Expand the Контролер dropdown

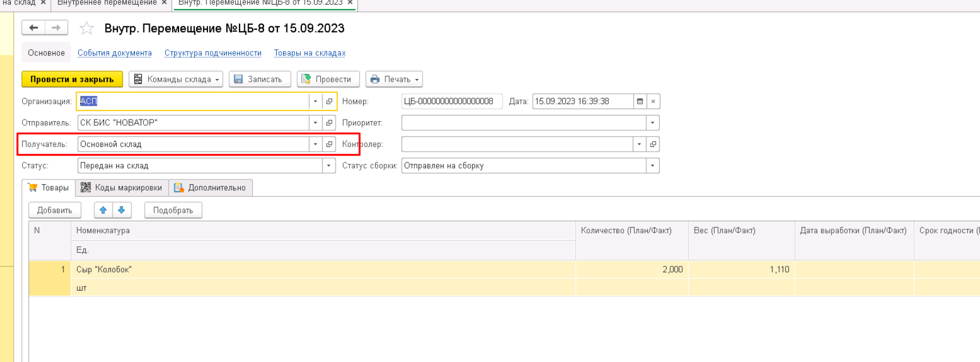[x=639, y=144]
